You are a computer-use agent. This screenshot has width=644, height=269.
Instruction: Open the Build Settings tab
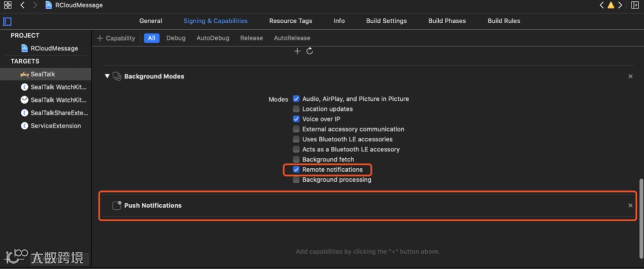[386, 21]
